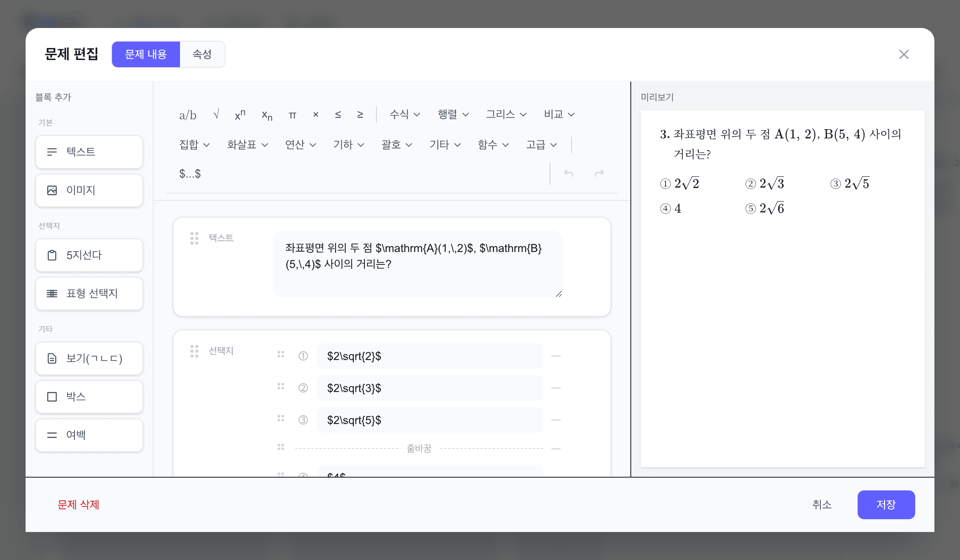Open the 기타 symbols dropdown
Screen dimensions: 960x560
point(445,145)
